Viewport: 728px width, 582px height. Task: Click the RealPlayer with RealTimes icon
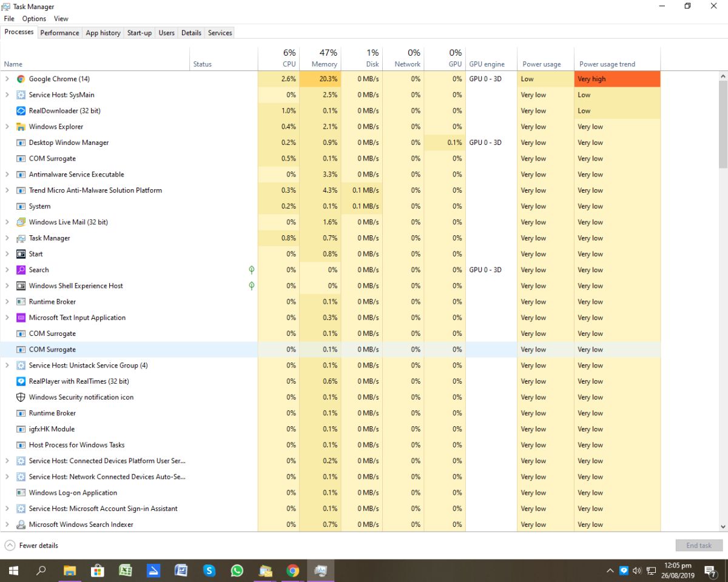[x=21, y=381]
